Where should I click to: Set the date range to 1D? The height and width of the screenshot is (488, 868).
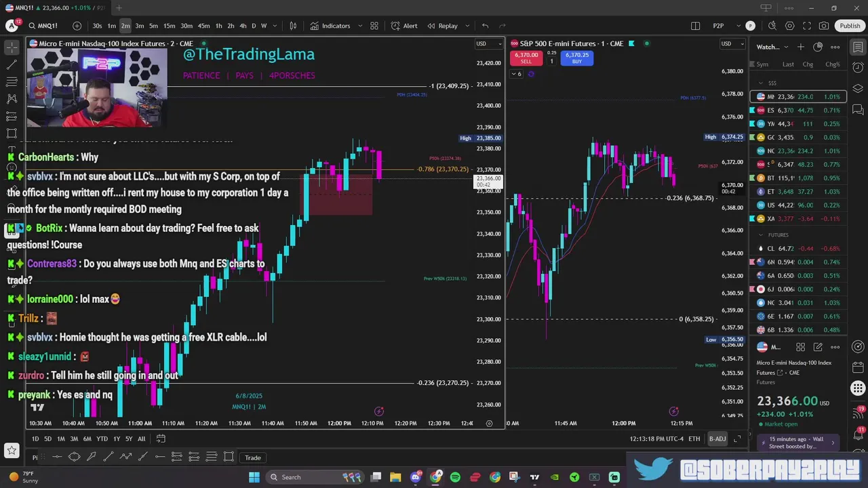pos(35,439)
